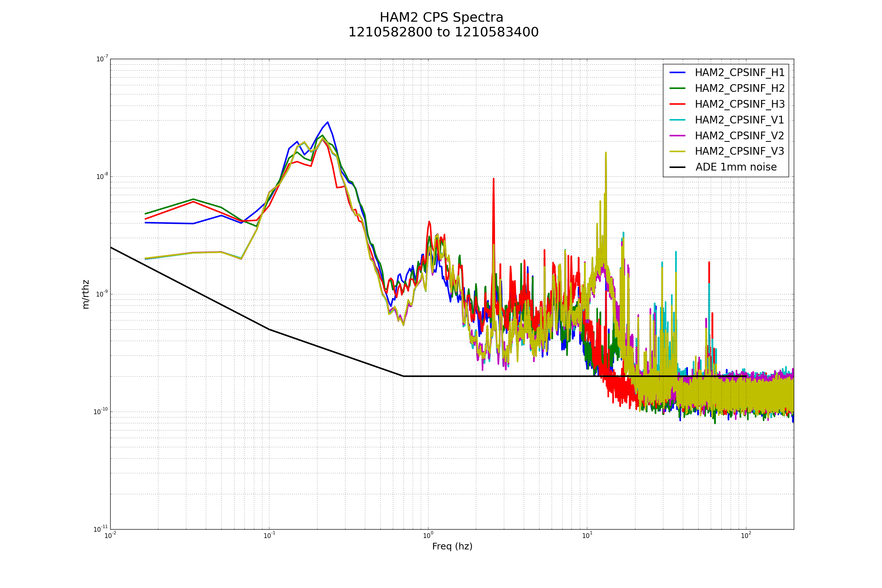This screenshot has height=588, width=882.
Task: Click the HAM2 CPS Spectra title
Action: pos(441,18)
